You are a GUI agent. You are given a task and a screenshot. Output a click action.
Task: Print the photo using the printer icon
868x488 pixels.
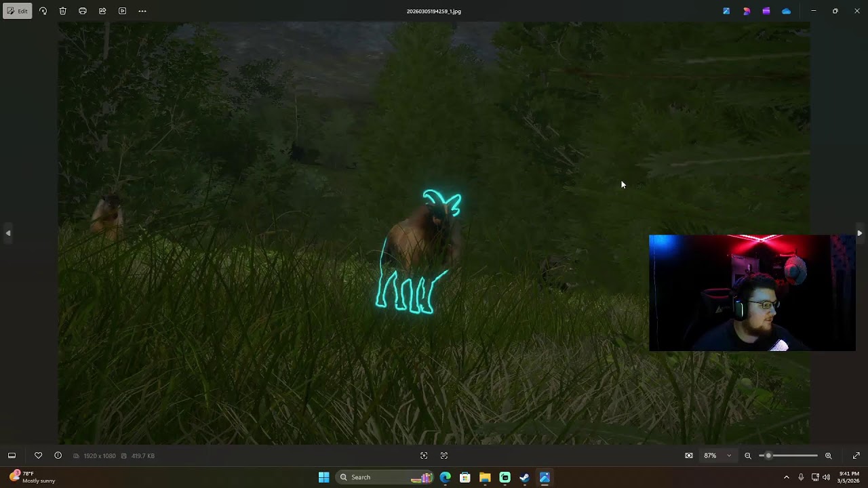tap(83, 11)
